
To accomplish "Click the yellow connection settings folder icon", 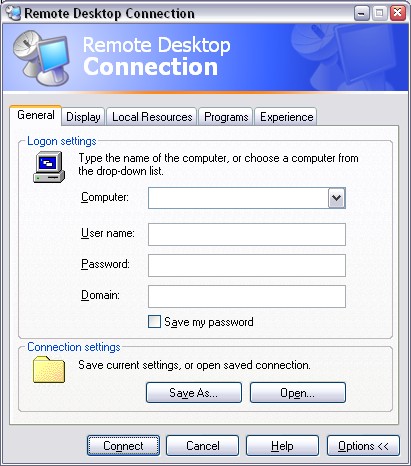I will click(x=49, y=369).
